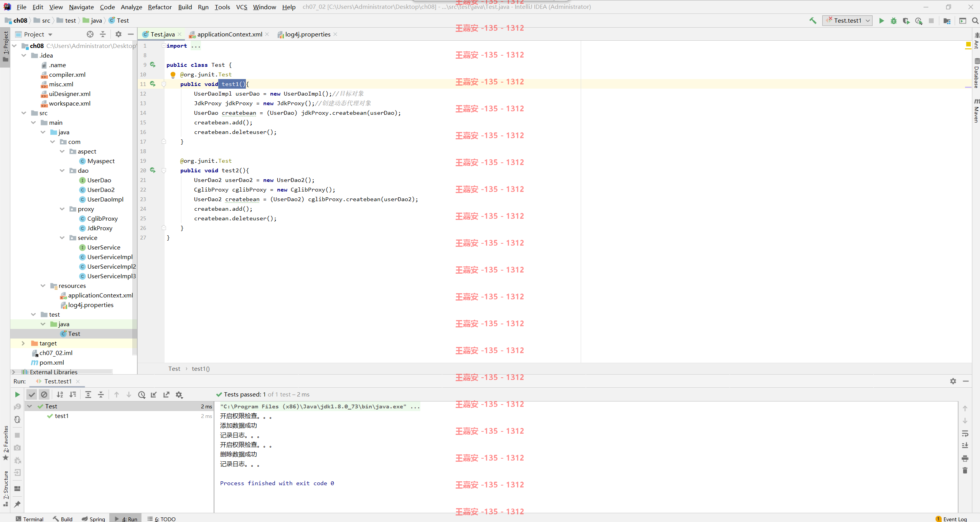Image resolution: width=980 pixels, height=522 pixels.
Task: Open Project panel settings gear
Action: pos(119,34)
